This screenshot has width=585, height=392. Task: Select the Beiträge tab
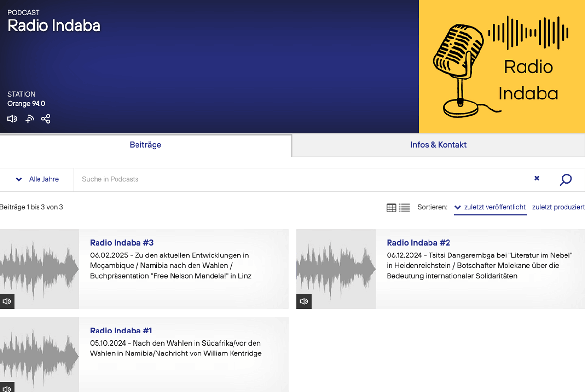click(145, 145)
